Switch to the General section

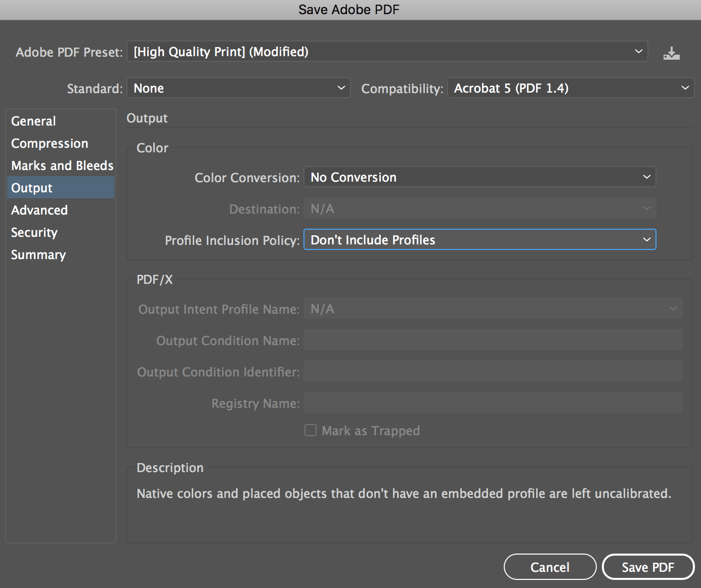click(x=60, y=121)
